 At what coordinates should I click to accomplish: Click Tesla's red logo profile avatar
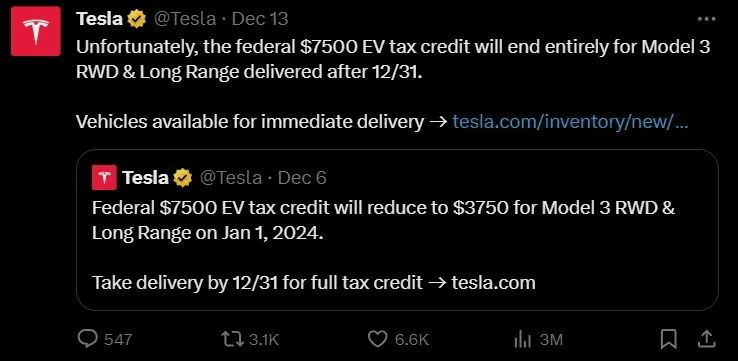(36, 31)
